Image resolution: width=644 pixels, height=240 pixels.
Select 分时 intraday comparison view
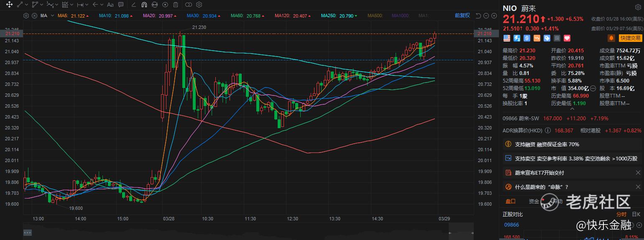click(621, 214)
